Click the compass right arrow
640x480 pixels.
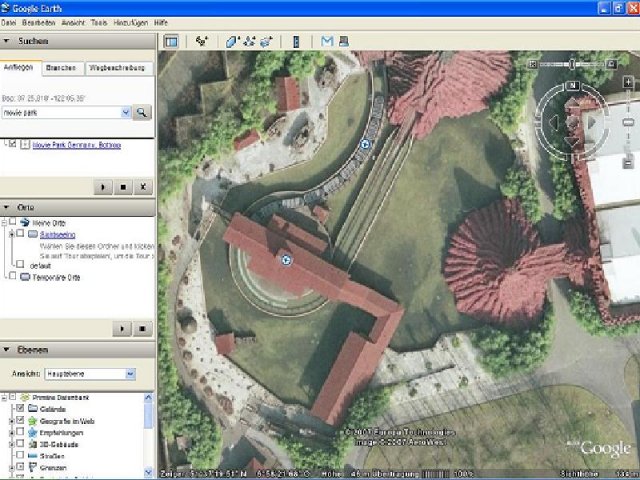[x=591, y=122]
